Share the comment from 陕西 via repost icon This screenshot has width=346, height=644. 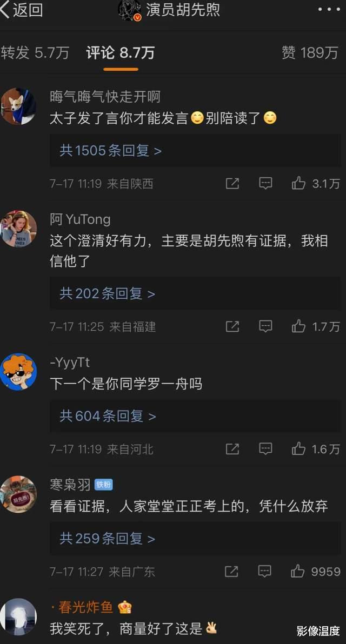(x=232, y=184)
